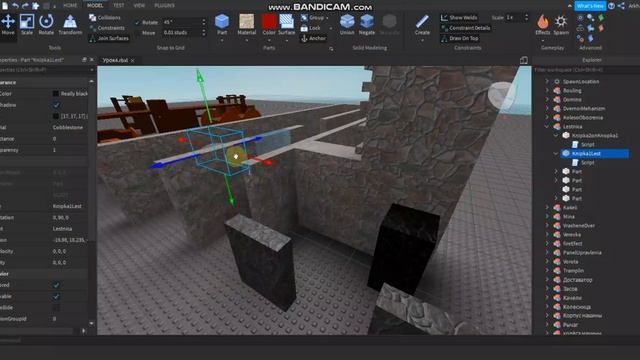The width and height of the screenshot is (640, 360).
Task: Click the Script icon under Knipka1Lest
Action: [x=575, y=162]
